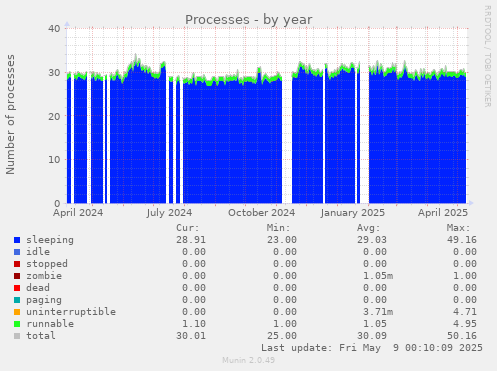The image size is (497, 371).
Task: Click runnable maximum value 4.95
Action: [x=465, y=324]
